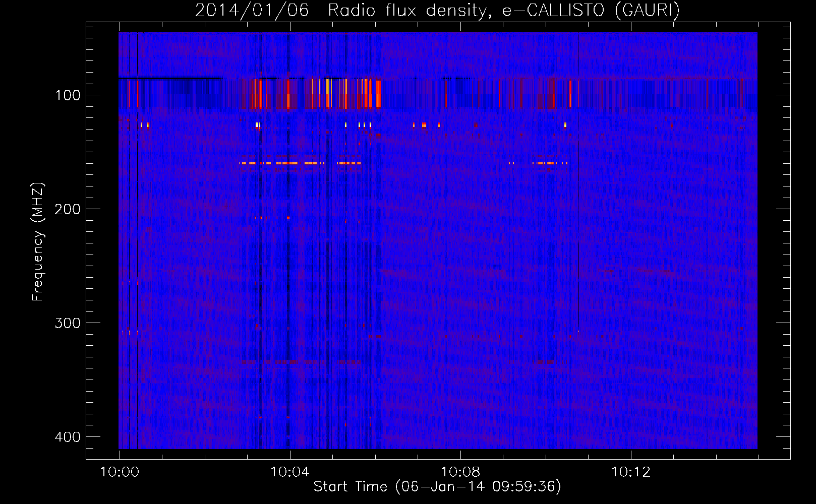Click the '10:00' time tick label
Image resolution: width=816 pixels, height=504 pixels.
[120, 472]
